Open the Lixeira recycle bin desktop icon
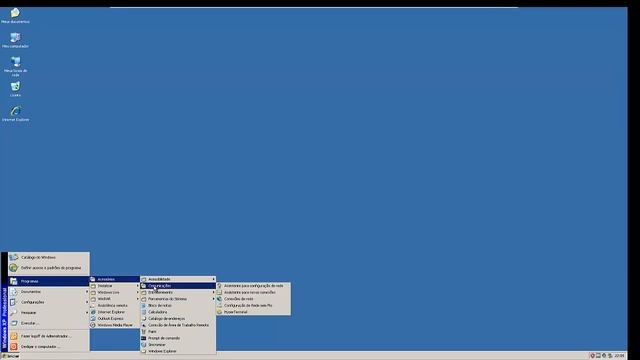 point(15,89)
